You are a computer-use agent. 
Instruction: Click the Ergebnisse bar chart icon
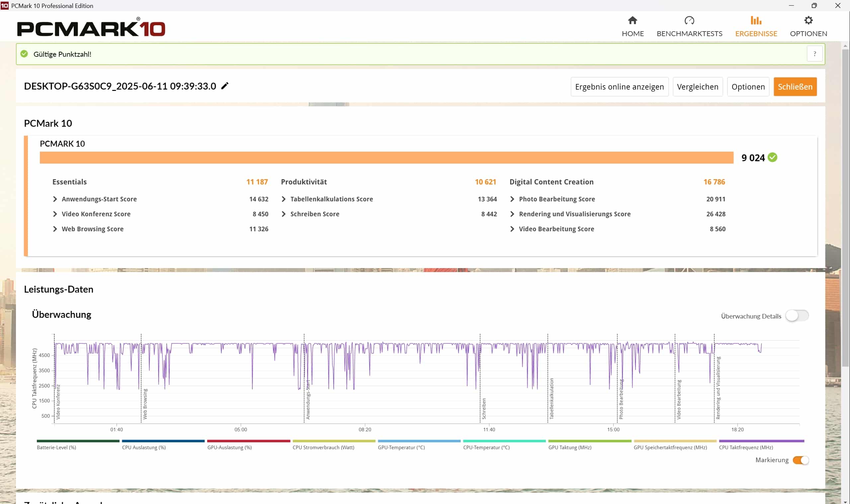pyautogui.click(x=756, y=20)
